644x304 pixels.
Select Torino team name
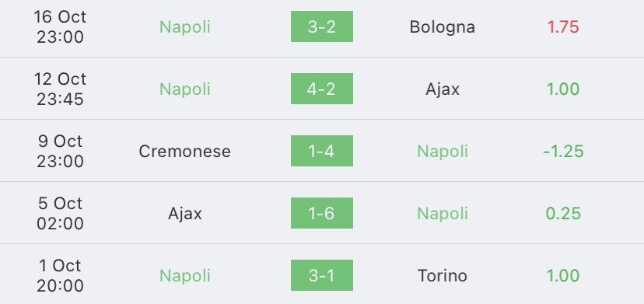click(x=443, y=275)
